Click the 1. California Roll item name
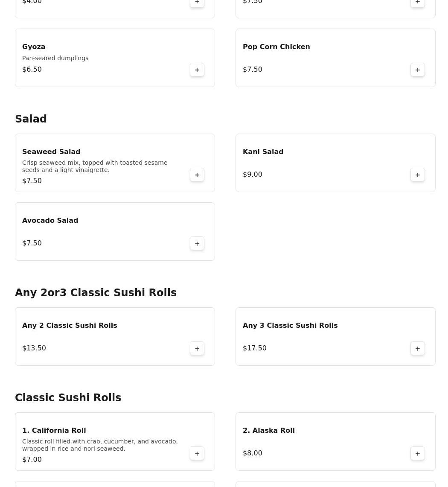 click(x=54, y=430)
